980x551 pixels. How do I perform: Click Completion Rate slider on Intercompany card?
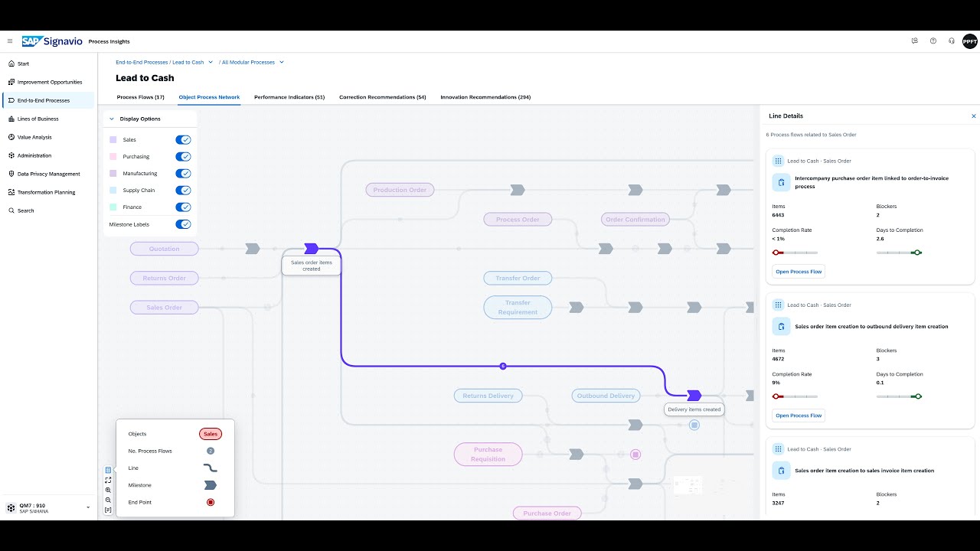click(795, 253)
